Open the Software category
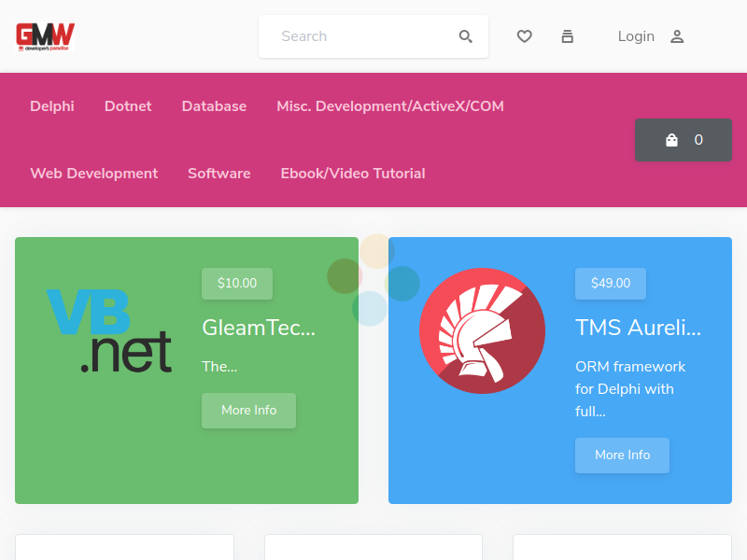This screenshot has width=747, height=560. 219,174
